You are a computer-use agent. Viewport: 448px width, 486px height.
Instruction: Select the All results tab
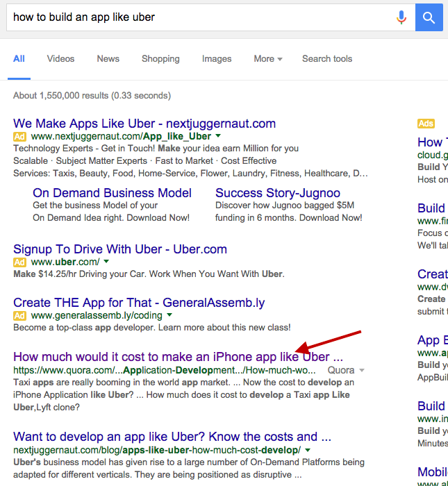(19, 58)
